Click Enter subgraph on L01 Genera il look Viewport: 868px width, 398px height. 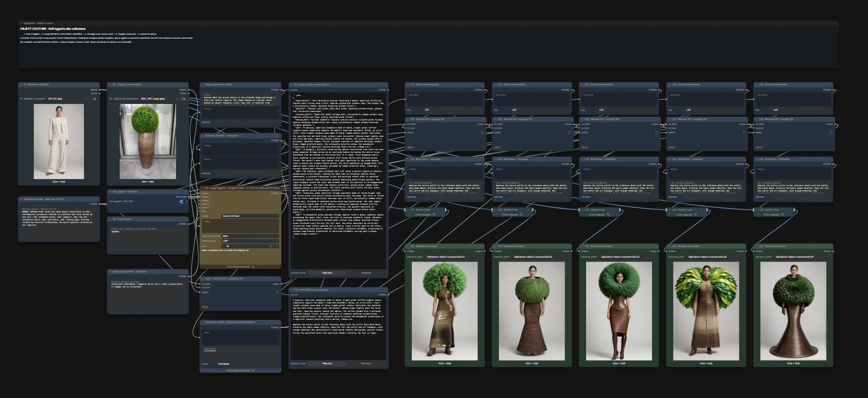[x=425, y=215]
